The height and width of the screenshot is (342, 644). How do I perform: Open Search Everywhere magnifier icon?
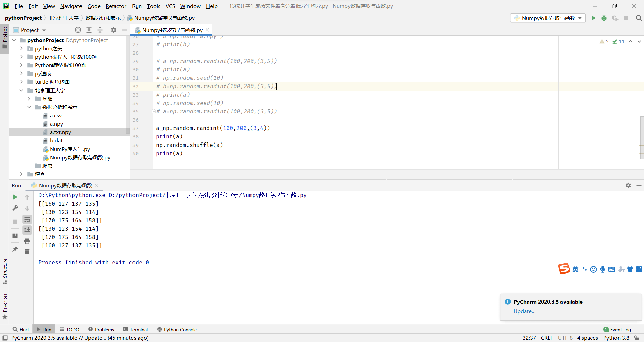(639, 18)
